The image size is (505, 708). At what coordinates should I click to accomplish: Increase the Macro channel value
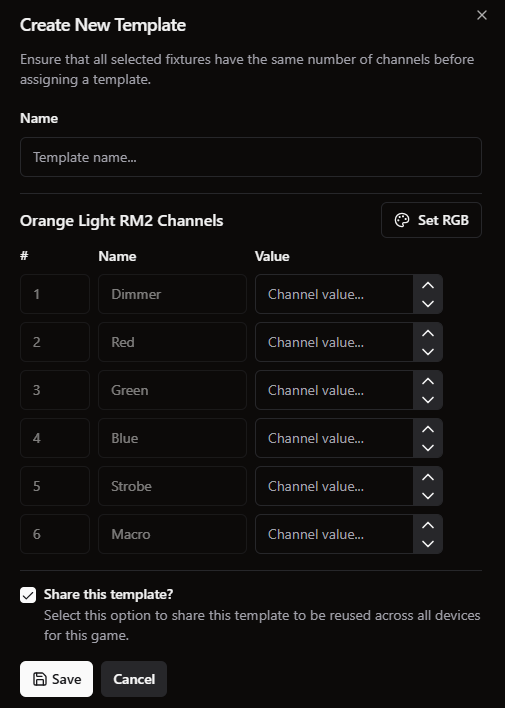click(428, 525)
